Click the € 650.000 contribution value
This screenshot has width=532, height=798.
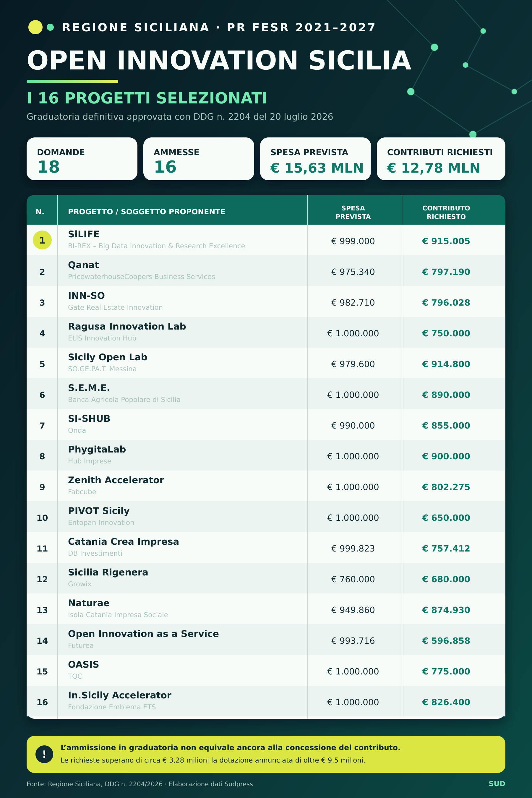pyautogui.click(x=446, y=518)
